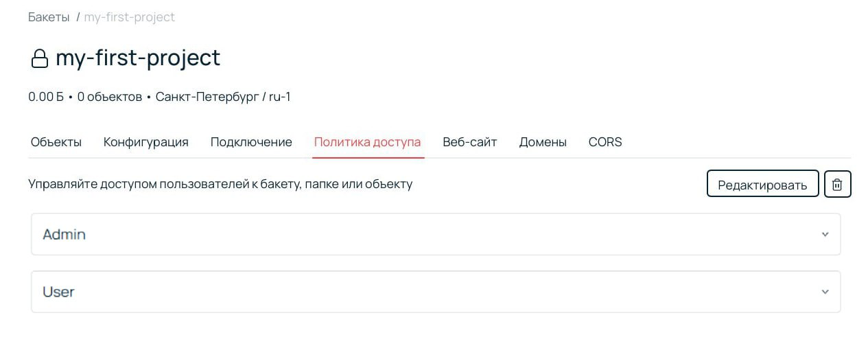Switch to the Конфигурация tab
868x357 pixels.
coord(145,142)
